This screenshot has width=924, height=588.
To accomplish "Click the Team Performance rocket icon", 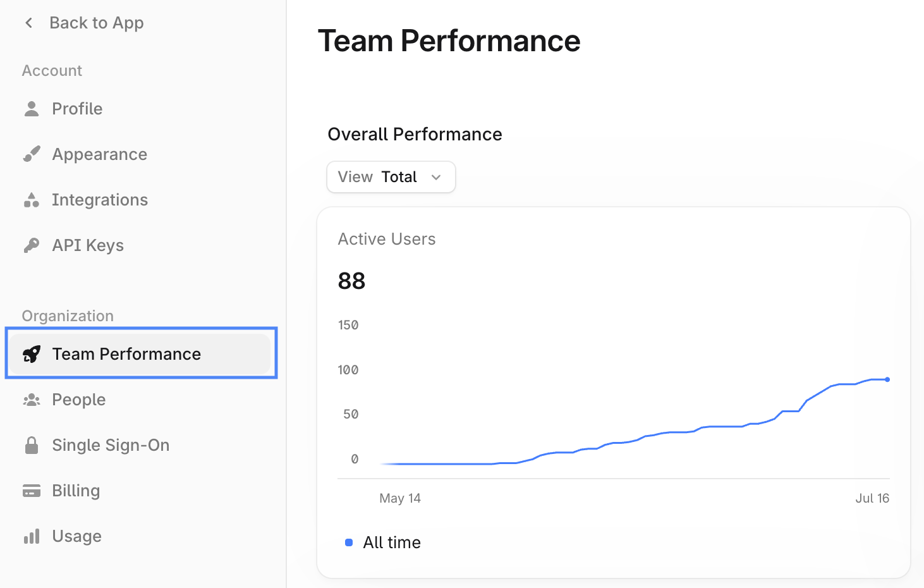I will tap(32, 354).
